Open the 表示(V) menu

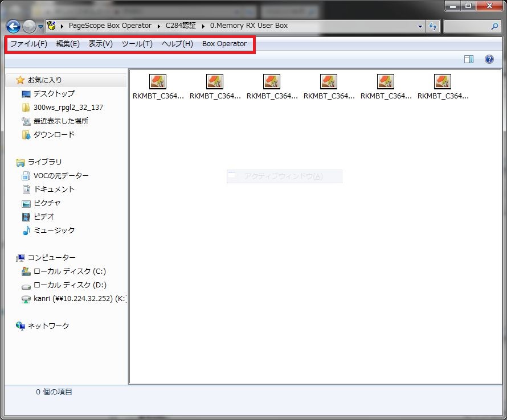click(x=101, y=44)
